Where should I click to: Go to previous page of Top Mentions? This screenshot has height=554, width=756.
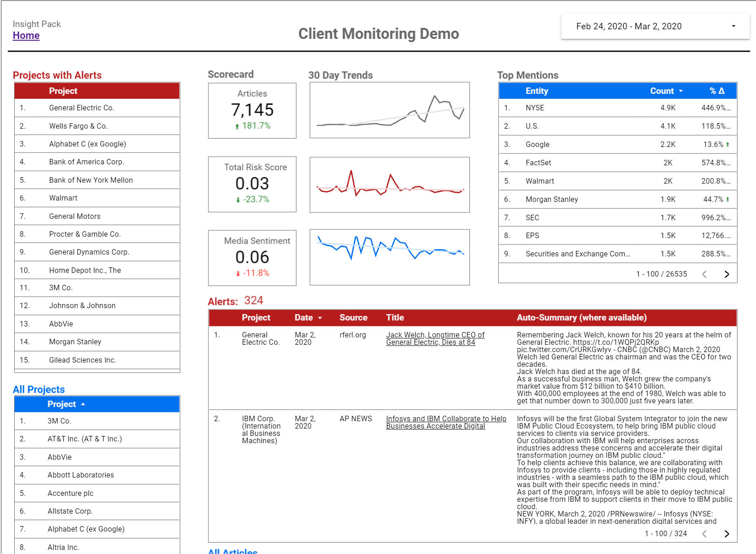pyautogui.click(x=704, y=274)
